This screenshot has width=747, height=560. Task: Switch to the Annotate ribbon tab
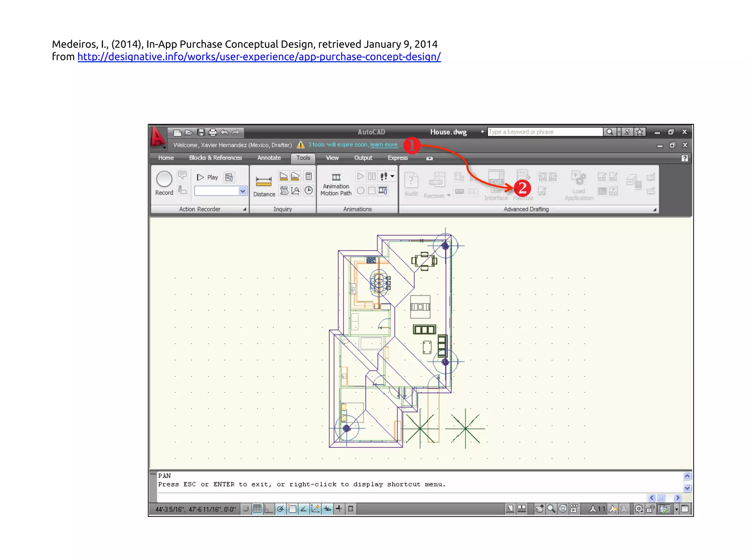pyautogui.click(x=269, y=158)
